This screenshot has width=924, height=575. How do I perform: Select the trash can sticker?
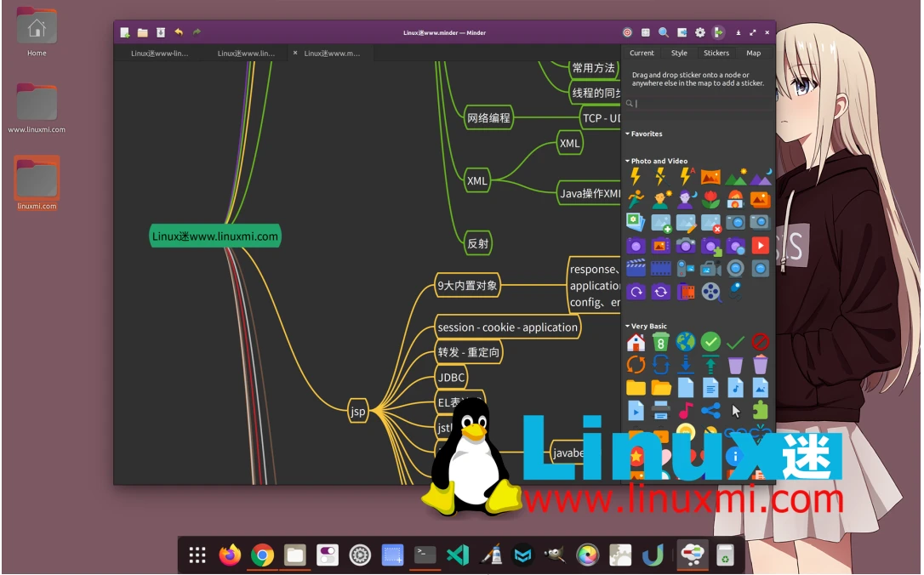736,364
